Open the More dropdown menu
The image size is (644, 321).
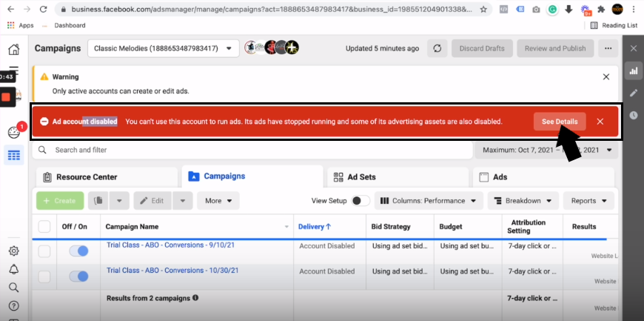coord(218,201)
